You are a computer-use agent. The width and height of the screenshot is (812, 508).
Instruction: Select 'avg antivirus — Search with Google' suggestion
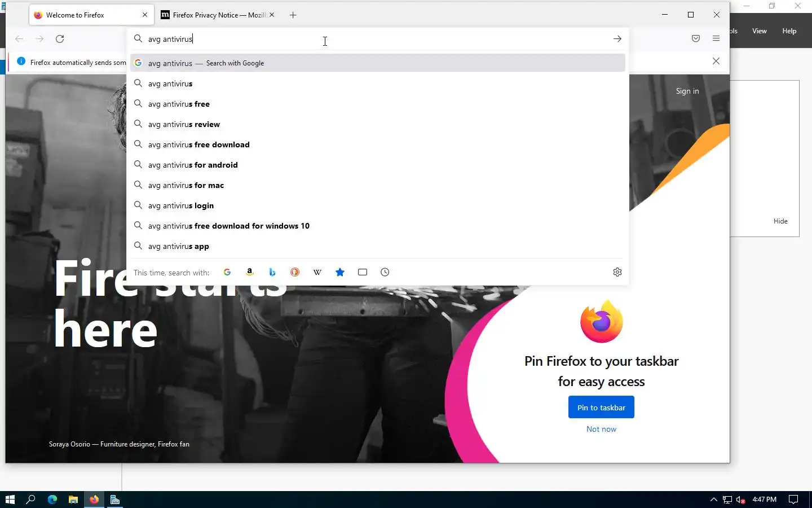click(x=378, y=63)
